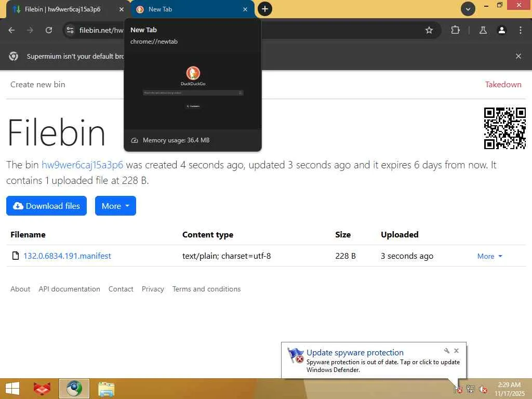The width and height of the screenshot is (532, 399).
Task: Click the Filebin heading
Action: pyautogui.click(x=56, y=132)
